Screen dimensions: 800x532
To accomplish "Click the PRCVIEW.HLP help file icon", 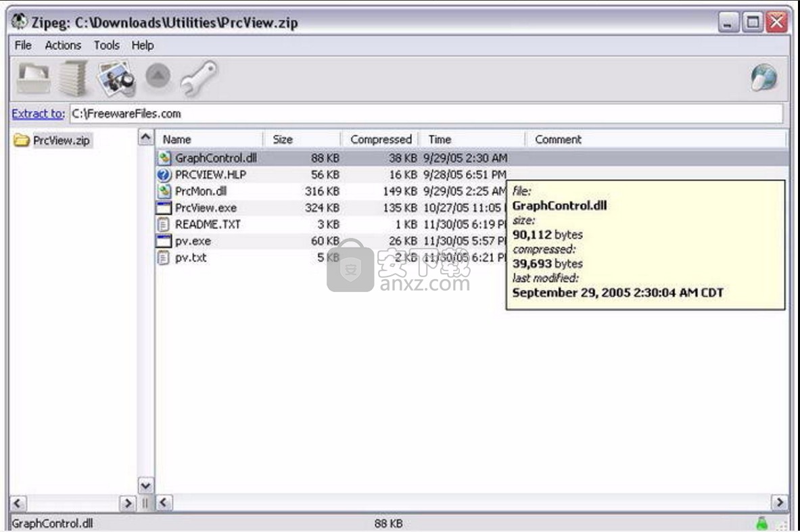I will [164, 174].
